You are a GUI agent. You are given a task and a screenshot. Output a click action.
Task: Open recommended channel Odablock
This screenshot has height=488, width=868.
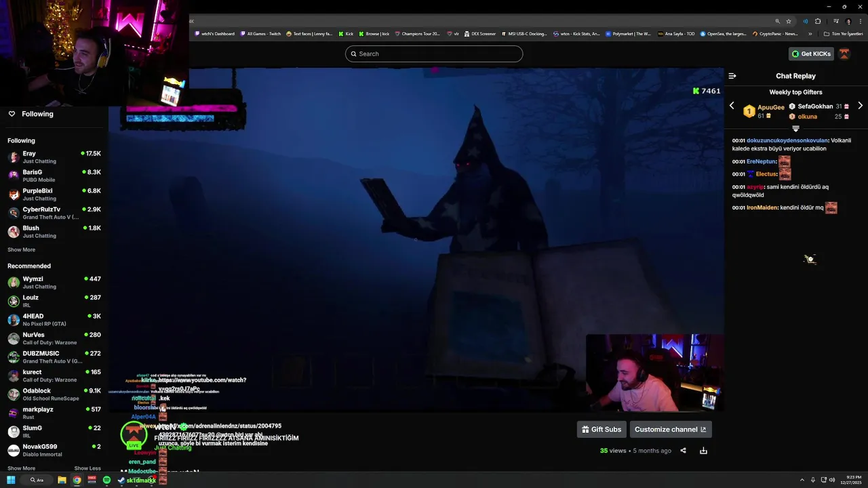tap(54, 394)
